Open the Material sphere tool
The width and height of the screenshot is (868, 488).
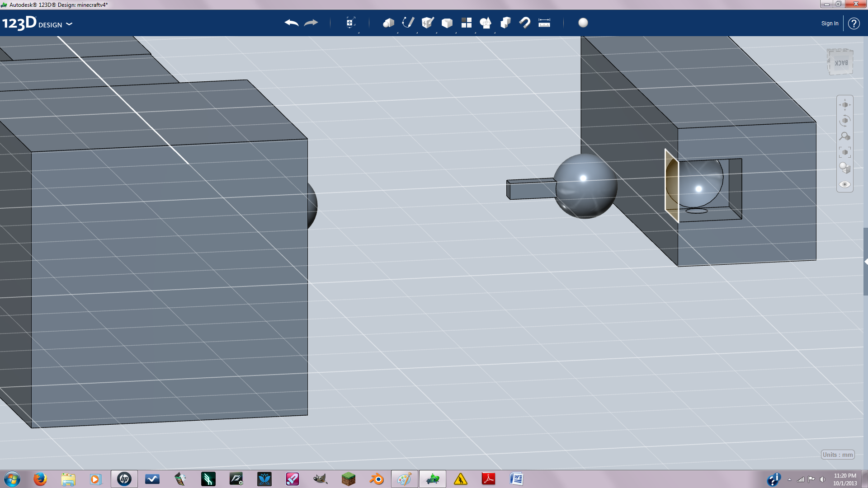[x=583, y=23]
